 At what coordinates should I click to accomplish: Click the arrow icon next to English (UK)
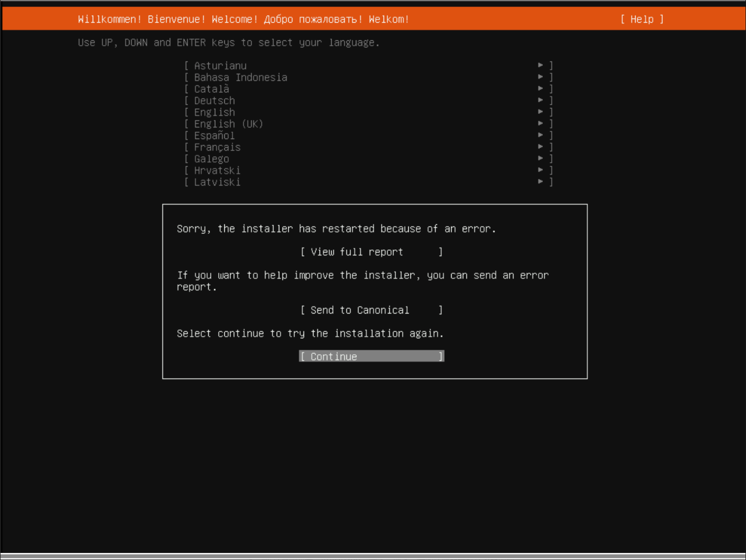(540, 123)
